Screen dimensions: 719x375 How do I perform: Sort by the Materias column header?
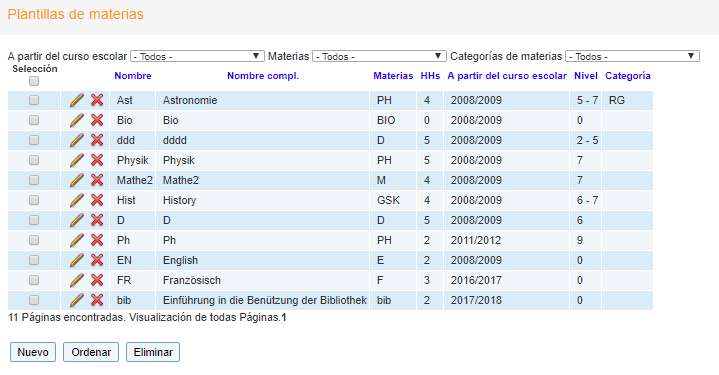point(393,76)
